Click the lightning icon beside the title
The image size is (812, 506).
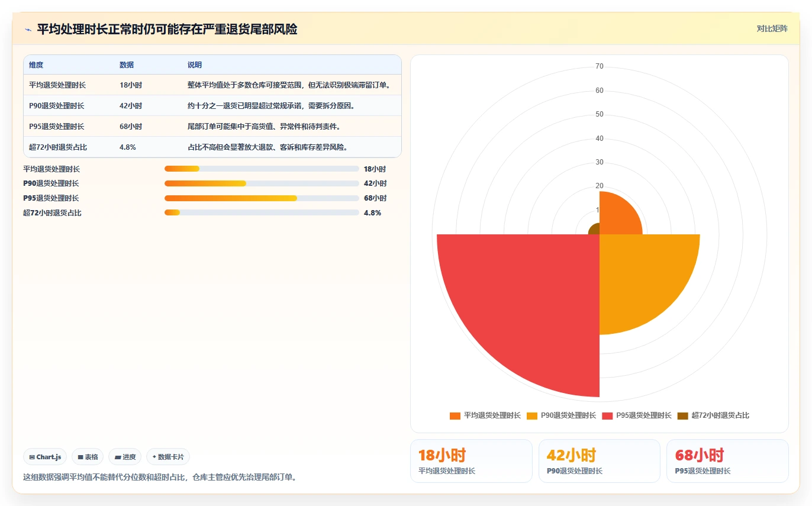[x=28, y=30]
